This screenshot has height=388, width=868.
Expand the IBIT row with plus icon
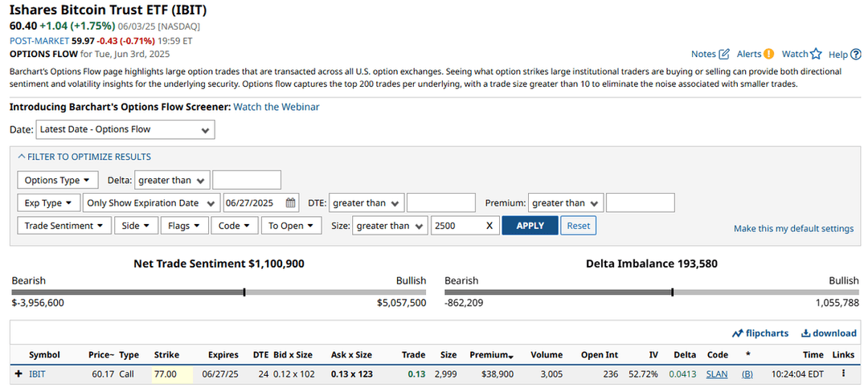(x=18, y=374)
